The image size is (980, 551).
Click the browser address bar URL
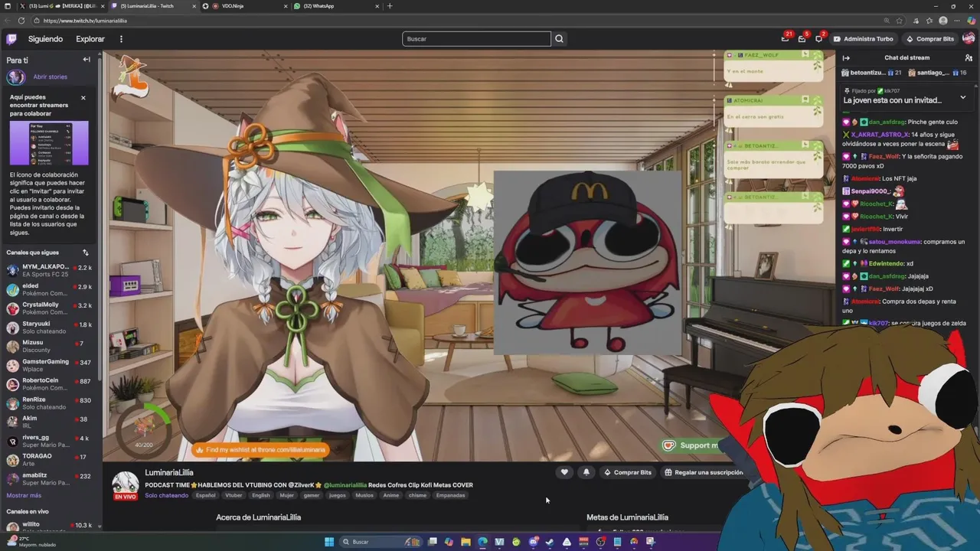(x=85, y=21)
